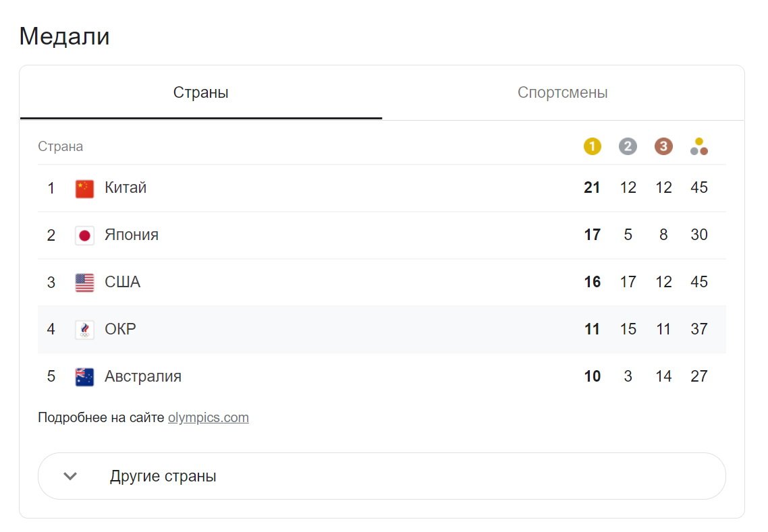Viewport: 768px width, 532px height.
Task: Click the silver medal column icon
Action: 628,146
